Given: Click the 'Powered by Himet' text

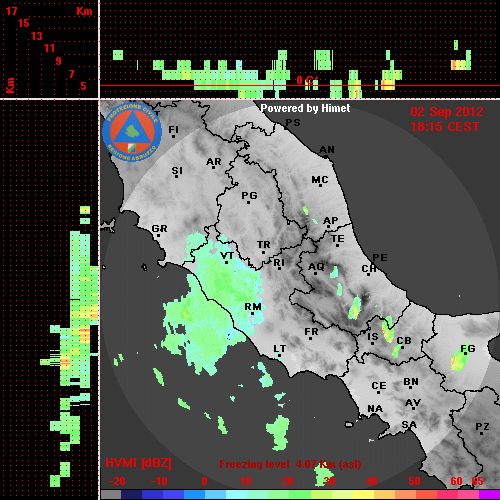Looking at the screenshot, I should click(305, 108).
